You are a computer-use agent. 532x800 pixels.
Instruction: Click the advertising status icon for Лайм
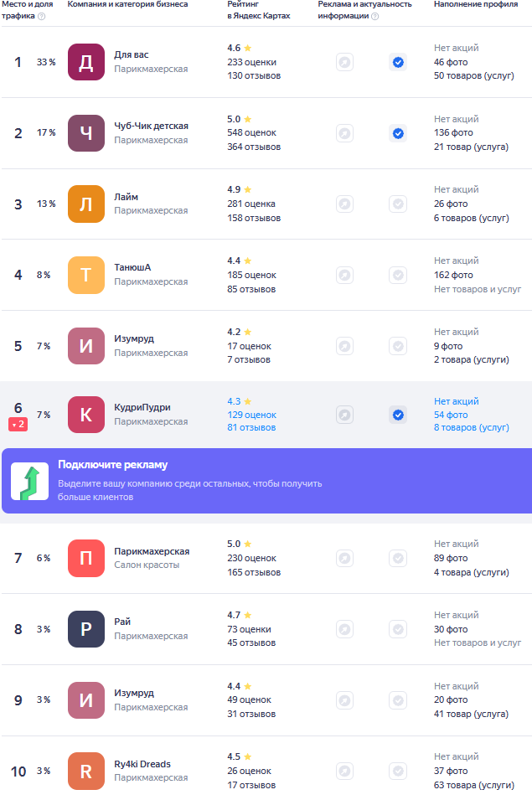click(x=344, y=204)
